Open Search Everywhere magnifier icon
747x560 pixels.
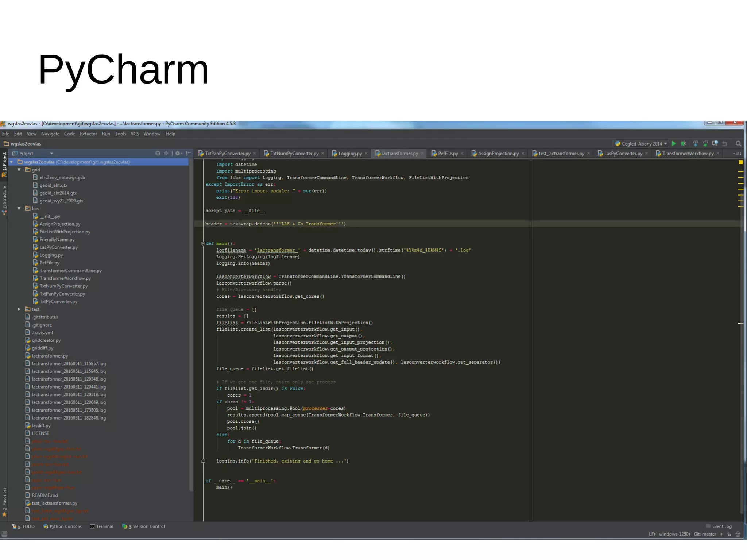[x=738, y=144]
